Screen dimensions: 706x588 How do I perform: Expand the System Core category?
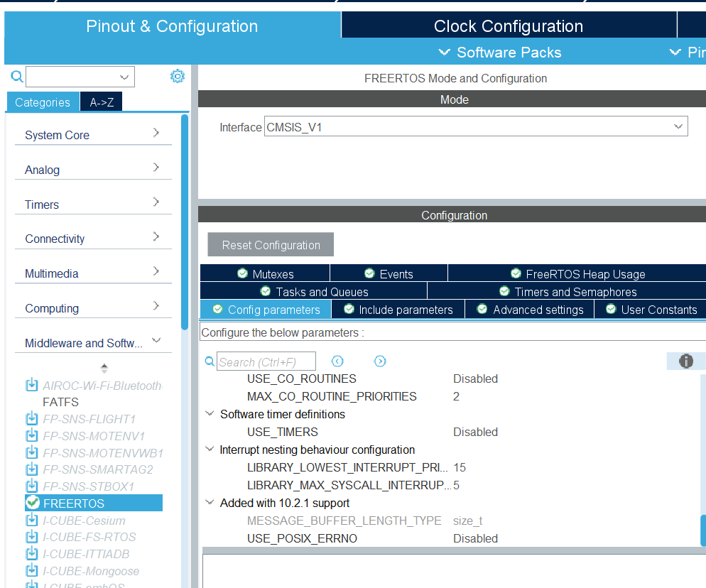(156, 132)
